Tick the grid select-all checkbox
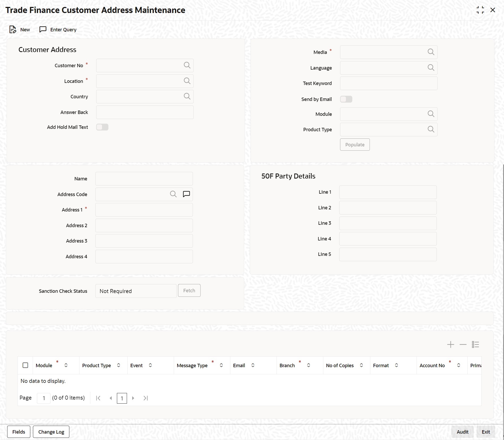The width and height of the screenshot is (504, 440). pyautogui.click(x=25, y=365)
